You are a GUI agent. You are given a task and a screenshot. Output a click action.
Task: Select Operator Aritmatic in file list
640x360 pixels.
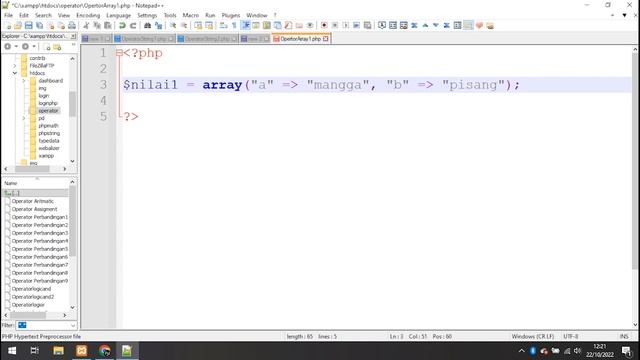33,201
